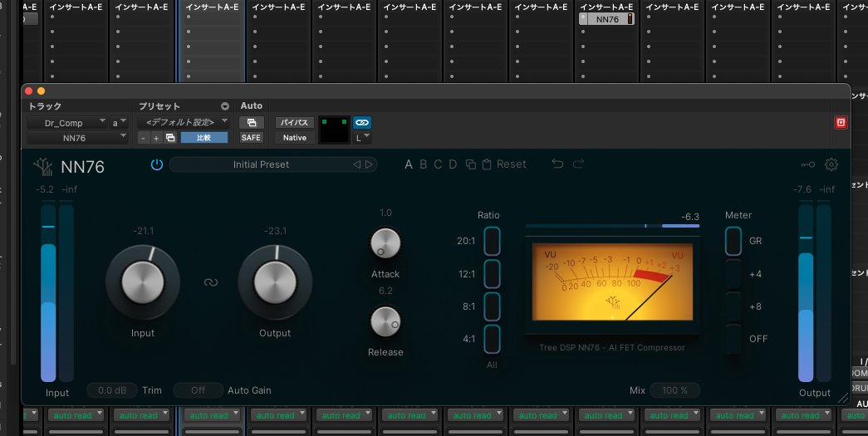The width and height of the screenshot is (868, 436).
Task: Toggle the channel link icon in the header
Action: coord(362,122)
